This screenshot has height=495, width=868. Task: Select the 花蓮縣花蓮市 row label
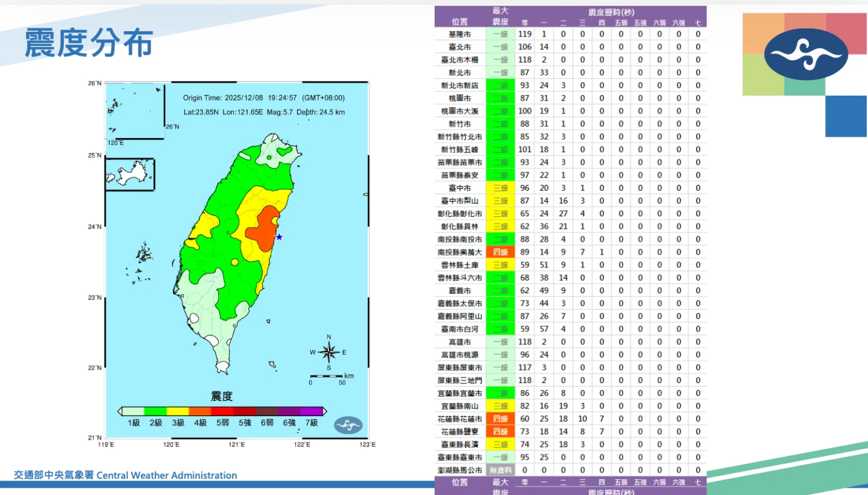click(x=459, y=419)
